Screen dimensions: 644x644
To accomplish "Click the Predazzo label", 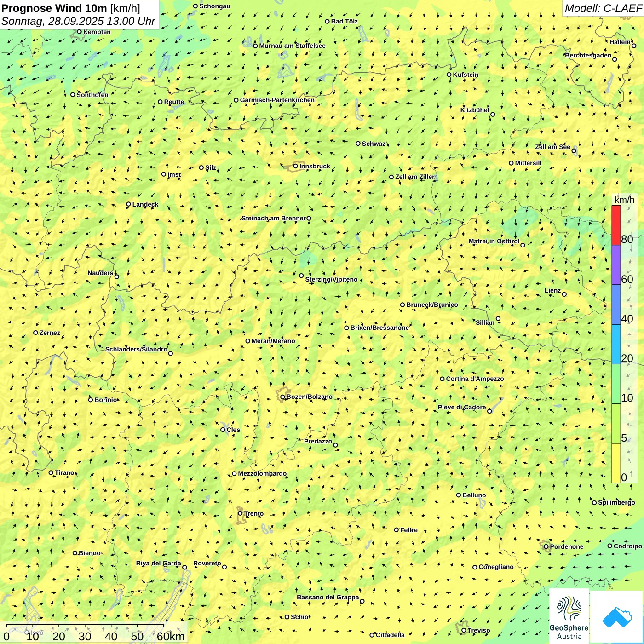I will tap(318, 441).
